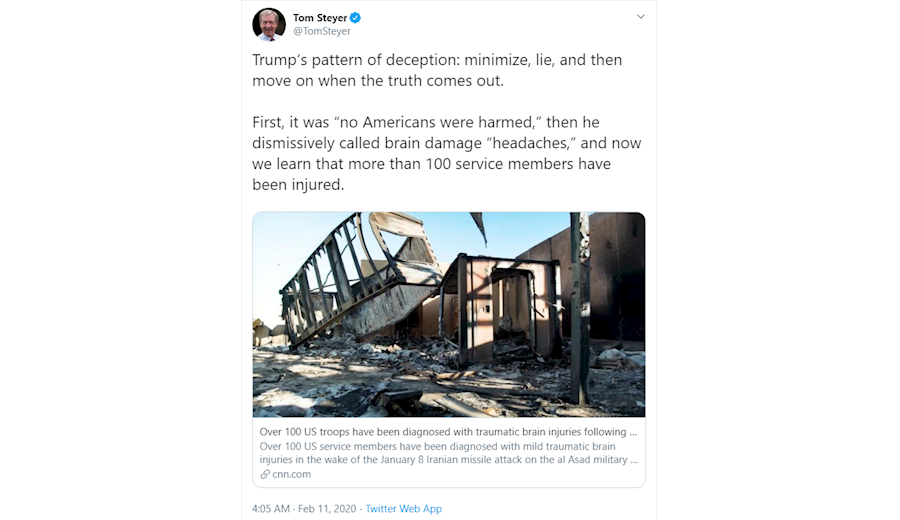Screen dimensions: 900x520
Task: Click the 4:05 AM tweet time
Action: 272,509
